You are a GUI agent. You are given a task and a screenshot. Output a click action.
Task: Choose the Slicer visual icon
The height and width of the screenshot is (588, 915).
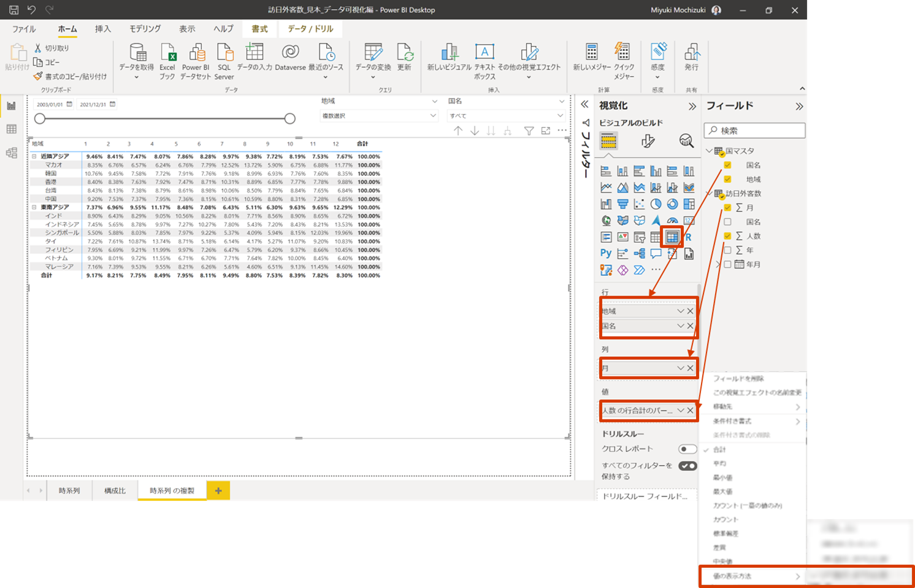click(639, 237)
